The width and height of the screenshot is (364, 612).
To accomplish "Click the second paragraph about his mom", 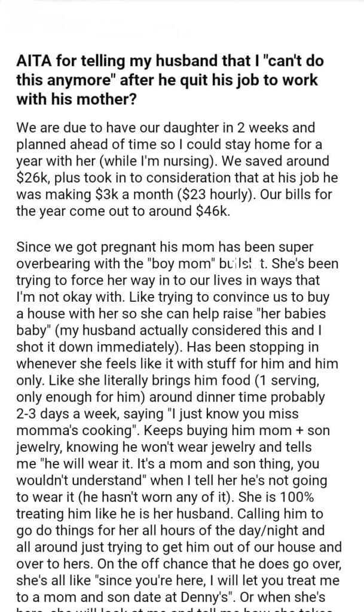I will point(178,418).
